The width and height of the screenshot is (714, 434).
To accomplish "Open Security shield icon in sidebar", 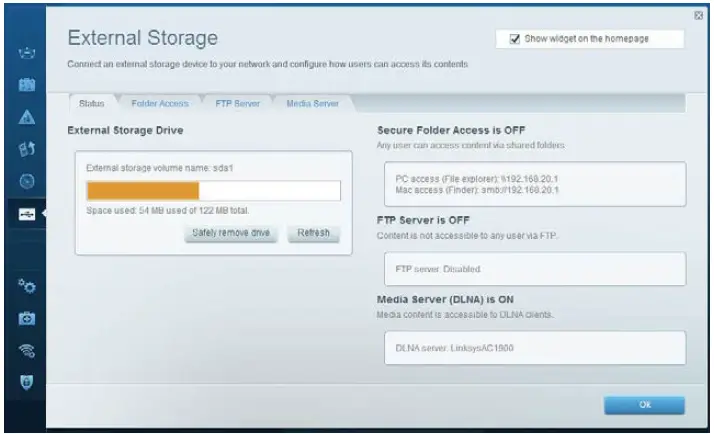I will [x=28, y=382].
